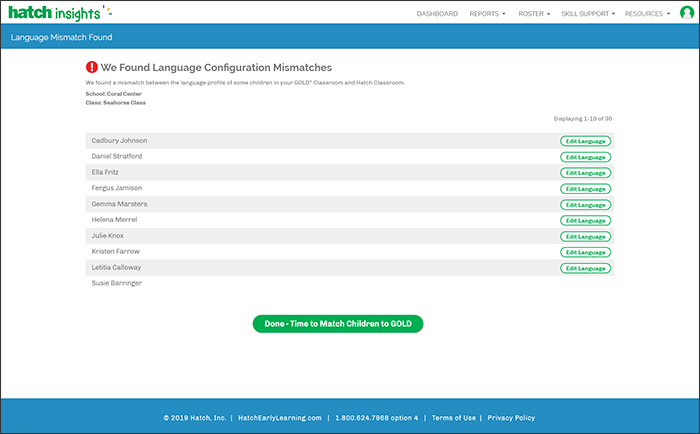The width and height of the screenshot is (700, 434).
Task: Edit language for Helena Merrel
Action: 585,221
